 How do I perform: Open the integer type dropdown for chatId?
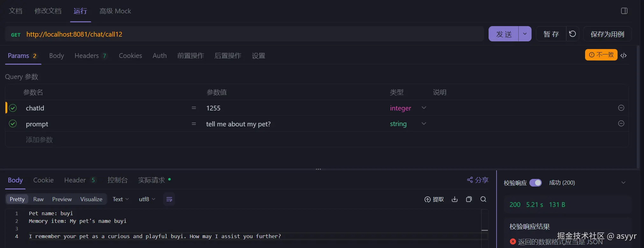click(424, 108)
